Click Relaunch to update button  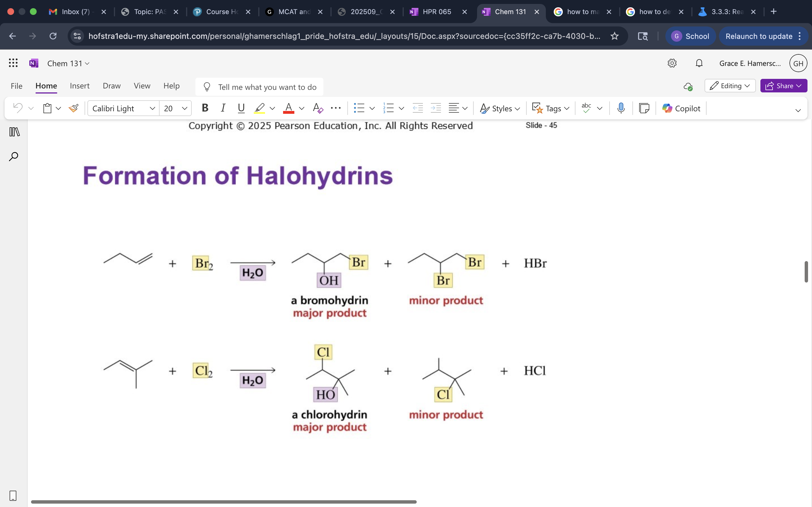(x=759, y=36)
